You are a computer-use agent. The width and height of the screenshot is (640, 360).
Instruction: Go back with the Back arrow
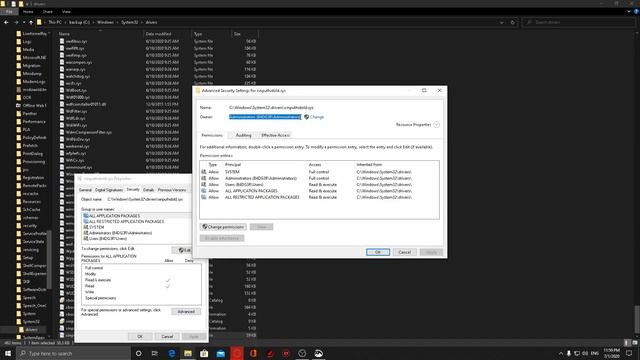(x=6, y=22)
